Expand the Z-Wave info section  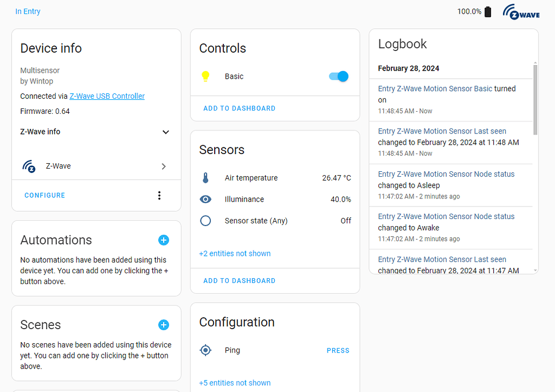pos(165,132)
